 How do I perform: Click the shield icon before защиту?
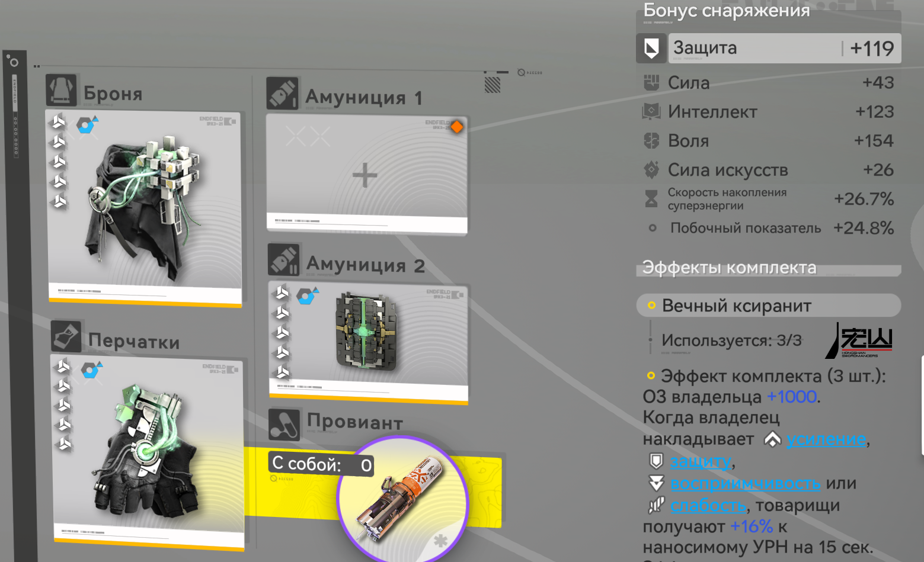[656, 461]
